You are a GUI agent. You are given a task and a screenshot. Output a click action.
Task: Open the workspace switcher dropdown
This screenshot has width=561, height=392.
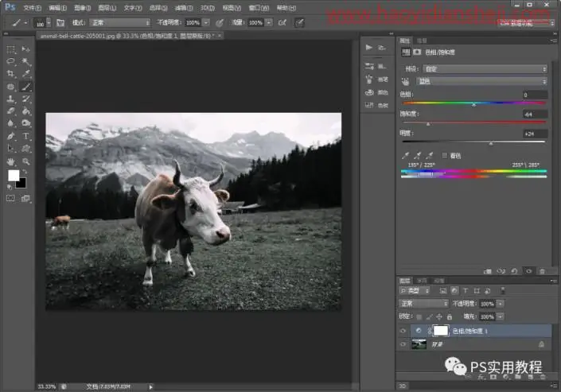(x=526, y=23)
